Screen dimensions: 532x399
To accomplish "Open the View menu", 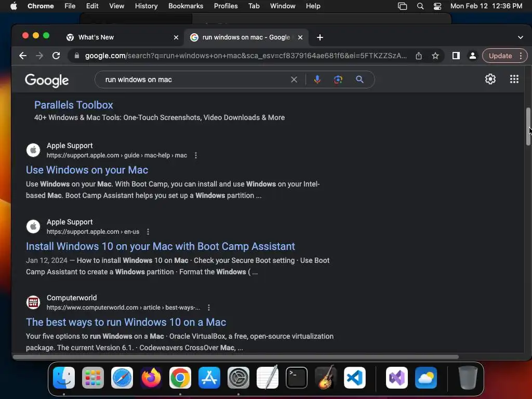I will [117, 6].
